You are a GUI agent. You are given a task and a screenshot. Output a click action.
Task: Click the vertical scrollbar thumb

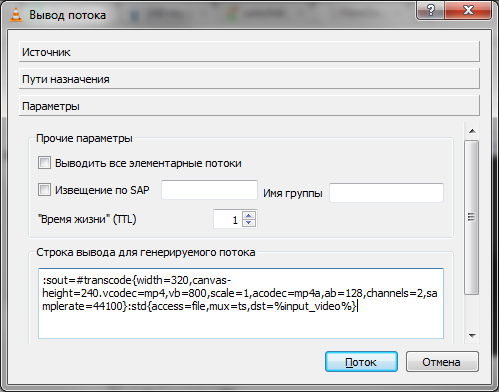tap(472, 217)
